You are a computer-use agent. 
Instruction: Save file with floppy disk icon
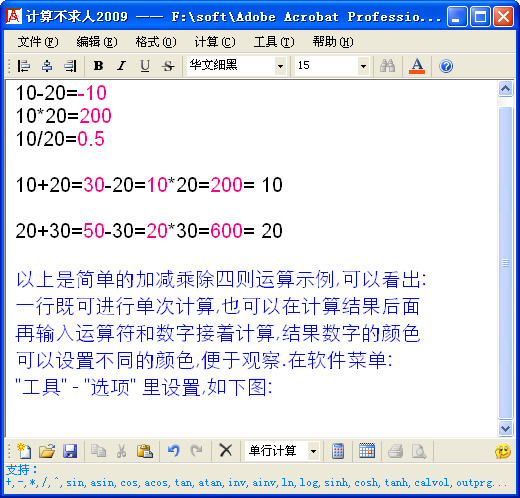coord(70,451)
